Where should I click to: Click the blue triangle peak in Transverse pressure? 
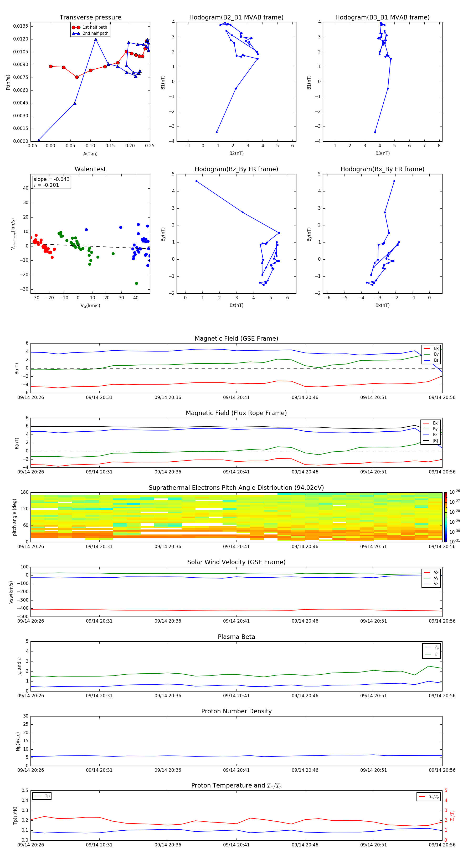(96, 39)
